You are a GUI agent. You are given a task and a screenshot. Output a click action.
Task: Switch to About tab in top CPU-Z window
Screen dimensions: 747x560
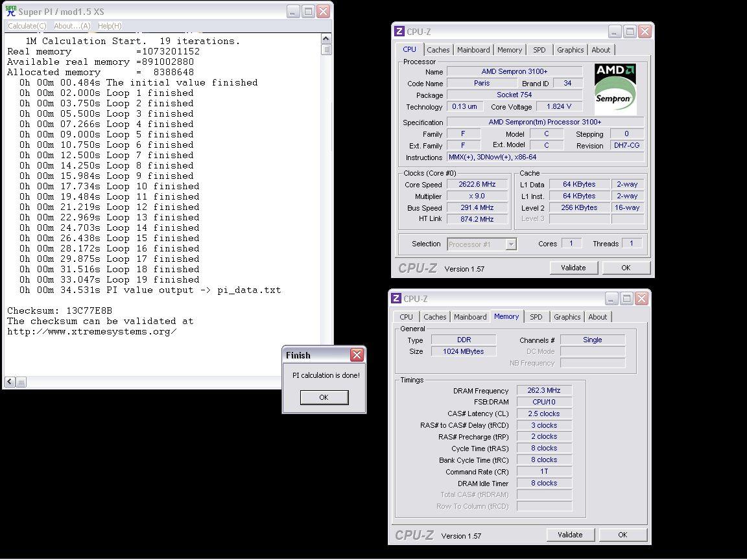pyautogui.click(x=600, y=49)
